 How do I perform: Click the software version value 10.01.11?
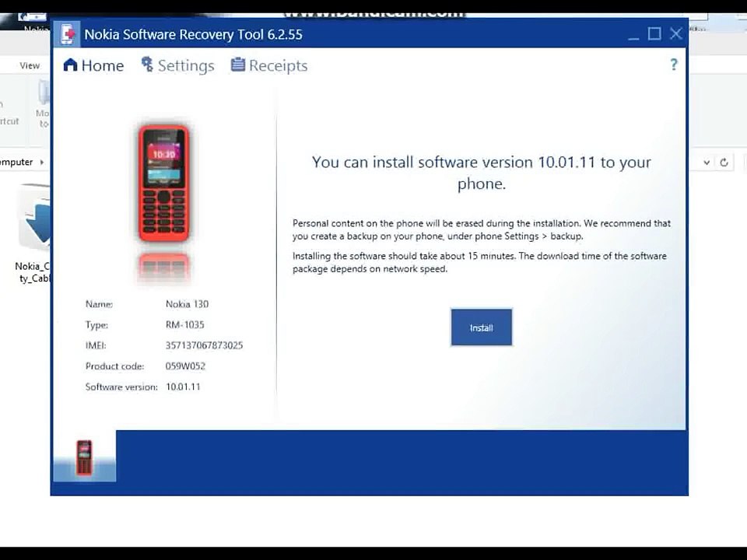coord(183,387)
